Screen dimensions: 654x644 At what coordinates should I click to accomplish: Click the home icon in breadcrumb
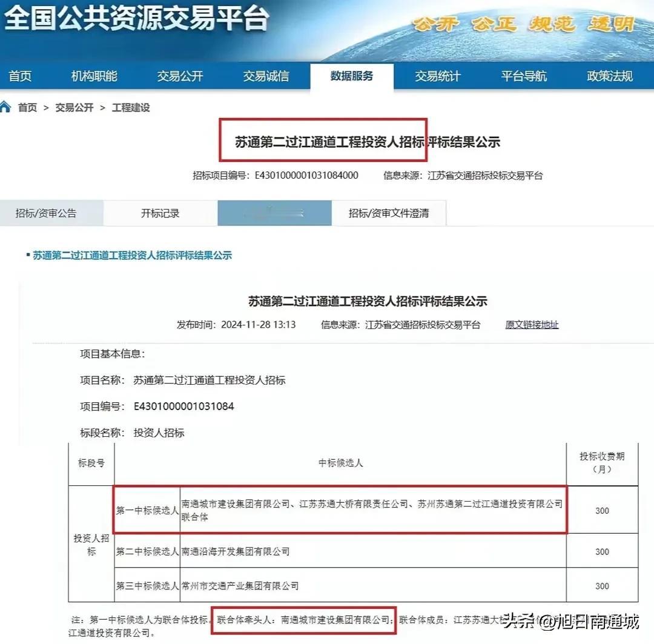click(5, 107)
